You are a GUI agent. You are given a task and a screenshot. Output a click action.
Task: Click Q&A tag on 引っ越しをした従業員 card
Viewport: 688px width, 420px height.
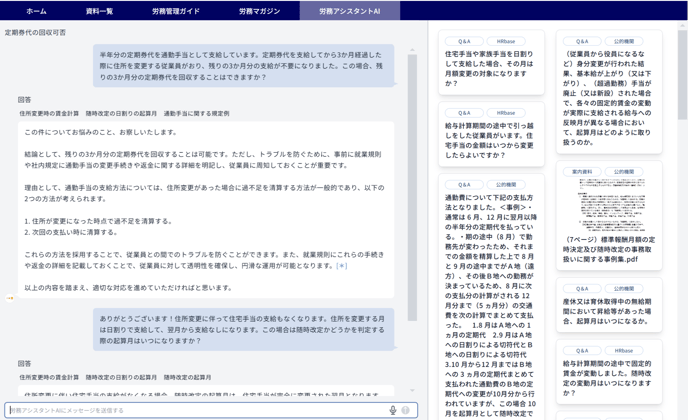(x=464, y=113)
